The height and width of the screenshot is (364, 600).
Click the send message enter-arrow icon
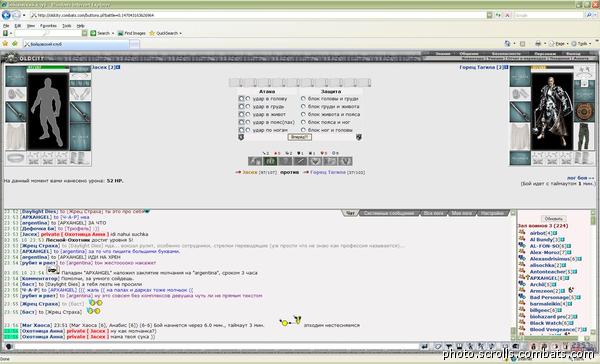click(x=424, y=346)
